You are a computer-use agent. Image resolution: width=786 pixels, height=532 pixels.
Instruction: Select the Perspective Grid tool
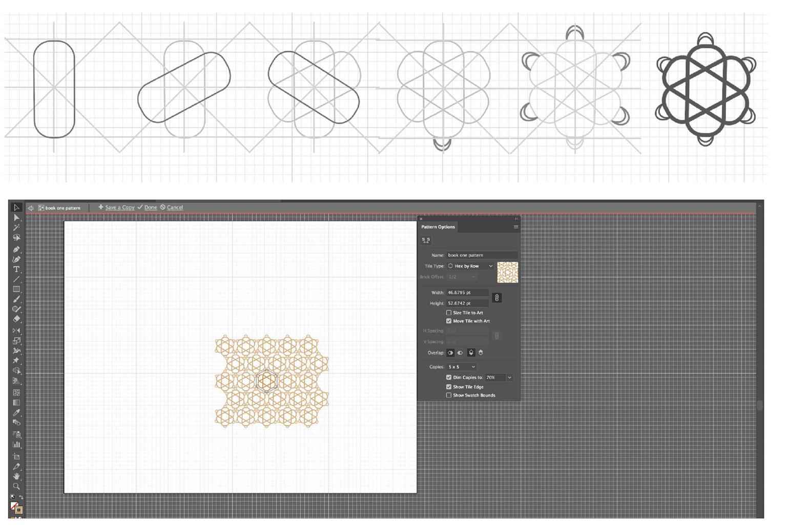click(16, 381)
